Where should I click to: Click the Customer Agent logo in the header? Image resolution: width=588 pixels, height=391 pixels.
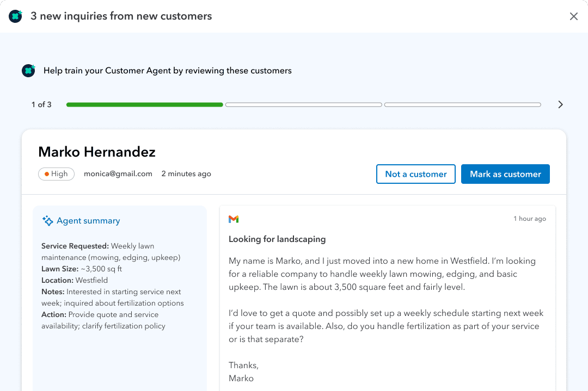pyautogui.click(x=16, y=16)
